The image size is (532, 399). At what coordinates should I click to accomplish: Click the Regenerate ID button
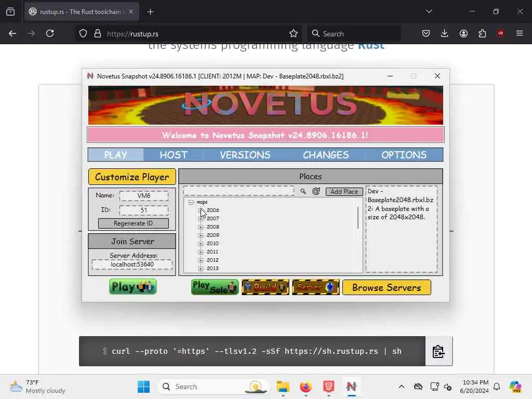point(134,223)
